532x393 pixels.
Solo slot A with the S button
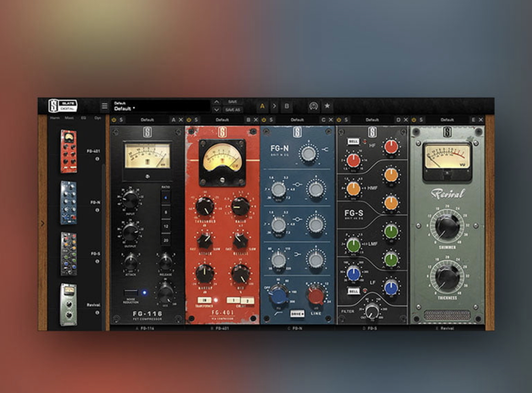pyautogui.click(x=121, y=120)
